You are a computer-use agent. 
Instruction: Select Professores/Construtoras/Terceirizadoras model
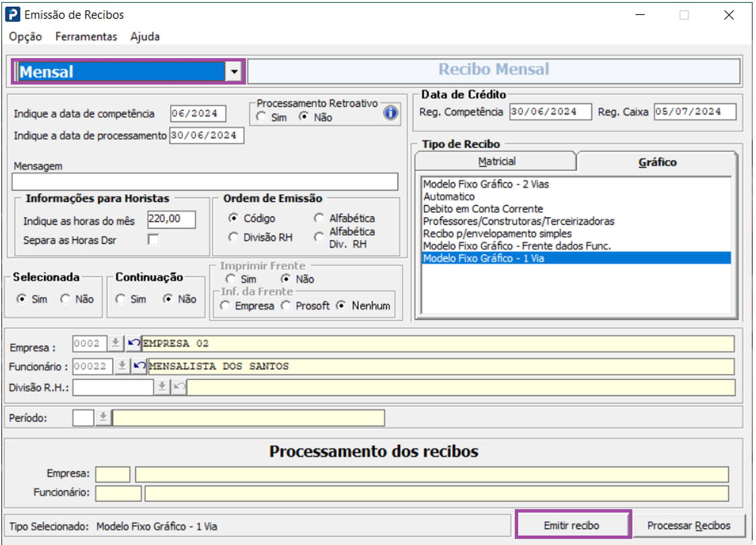(x=518, y=221)
